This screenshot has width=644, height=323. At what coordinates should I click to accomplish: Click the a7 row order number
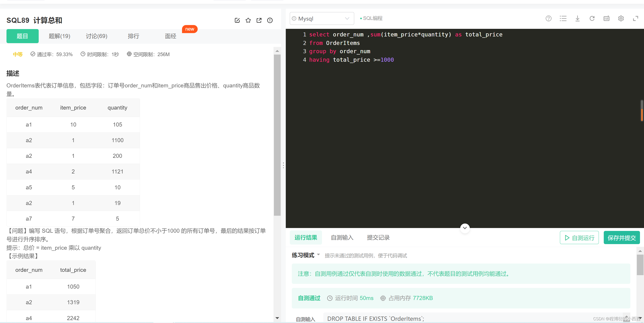click(29, 219)
